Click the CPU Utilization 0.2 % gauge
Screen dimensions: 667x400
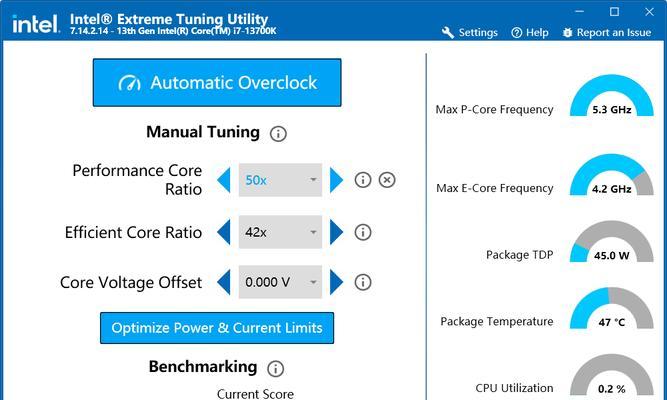pos(612,374)
